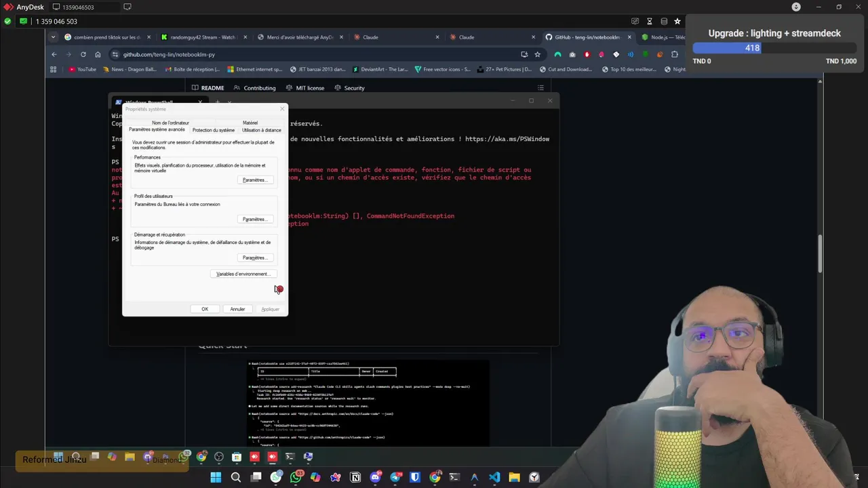The image size is (868, 488).
Task: Open the Cut and Download bookmark
Action: click(x=566, y=69)
